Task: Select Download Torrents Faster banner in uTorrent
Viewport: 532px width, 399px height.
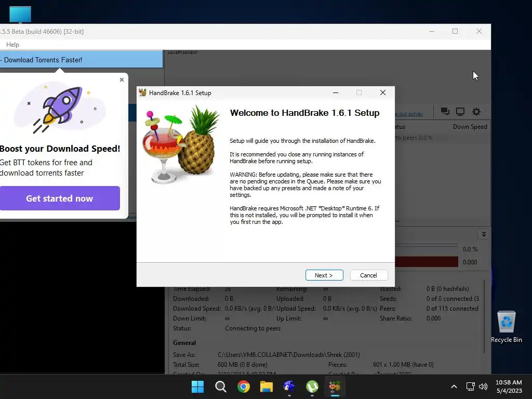Action: [x=82, y=60]
